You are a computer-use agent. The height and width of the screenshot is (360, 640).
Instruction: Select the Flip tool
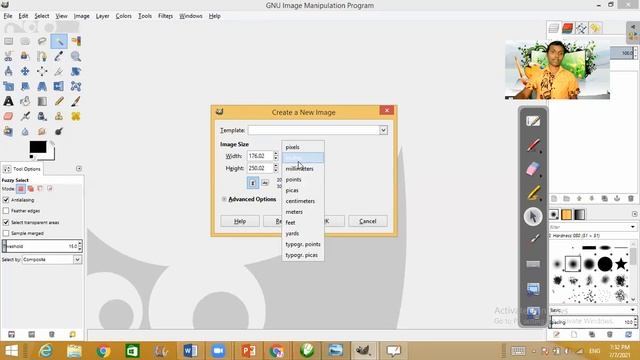click(x=59, y=86)
